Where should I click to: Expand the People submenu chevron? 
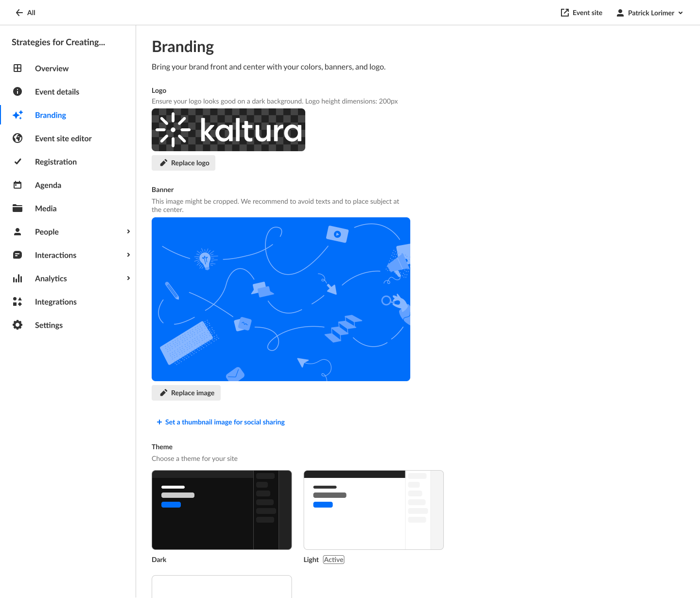click(x=128, y=231)
